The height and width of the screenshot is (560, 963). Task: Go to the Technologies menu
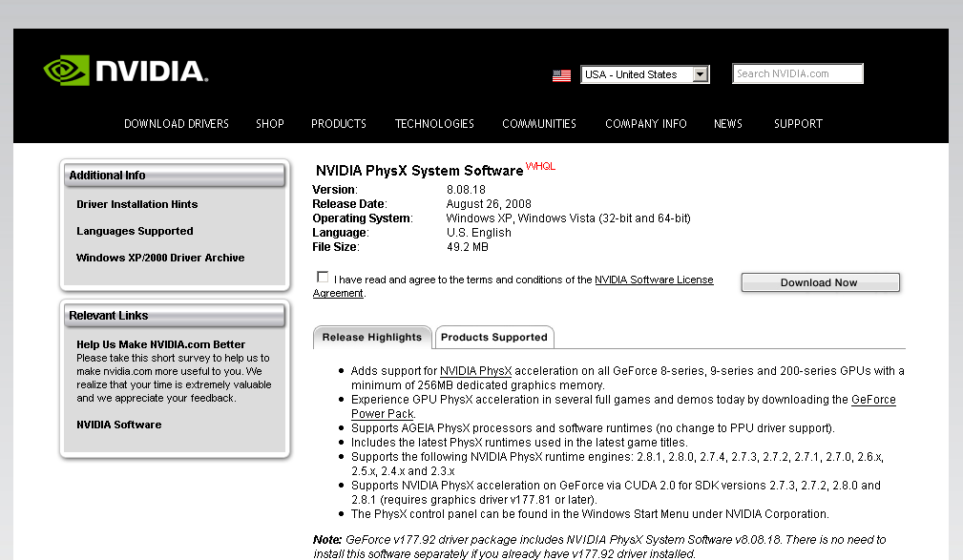[x=434, y=124]
